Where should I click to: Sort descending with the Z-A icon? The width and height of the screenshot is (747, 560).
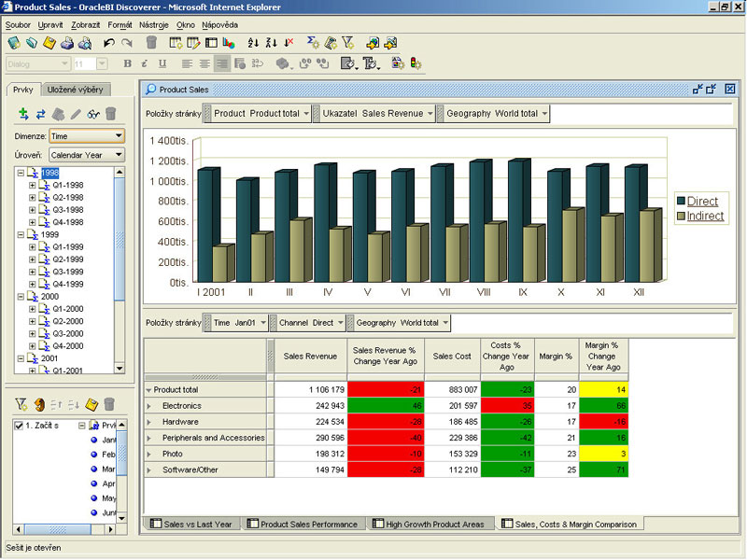[x=271, y=43]
